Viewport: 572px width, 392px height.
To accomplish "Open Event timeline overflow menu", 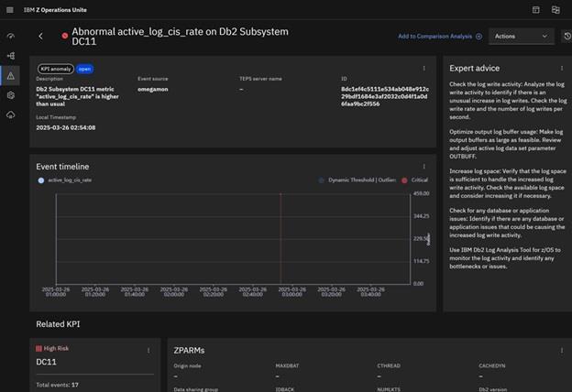I will (423, 166).
